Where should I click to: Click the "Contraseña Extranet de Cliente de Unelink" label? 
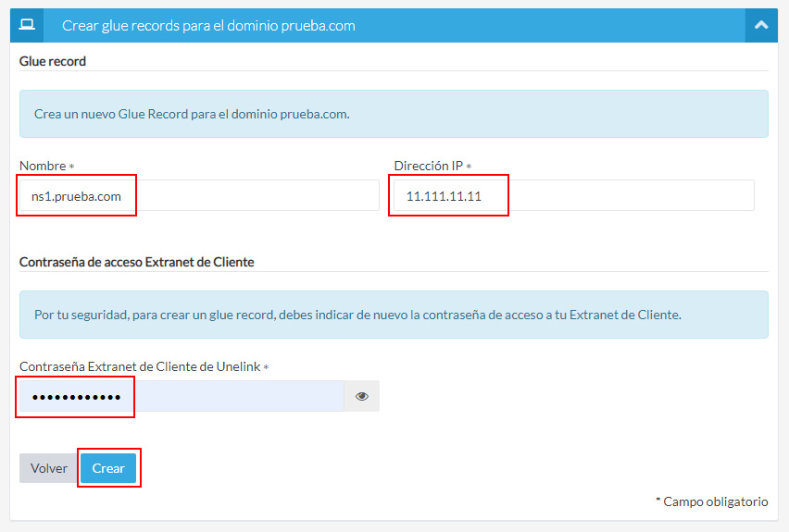pos(139,366)
